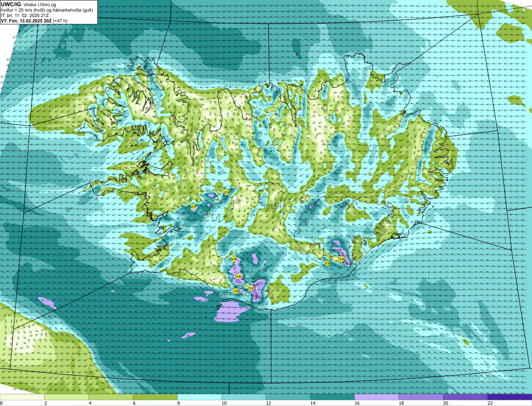Click the 'VT: Fim. 13.02.2025 20Z (+47 h)' line
The height and width of the screenshot is (406, 532).
[34, 20]
